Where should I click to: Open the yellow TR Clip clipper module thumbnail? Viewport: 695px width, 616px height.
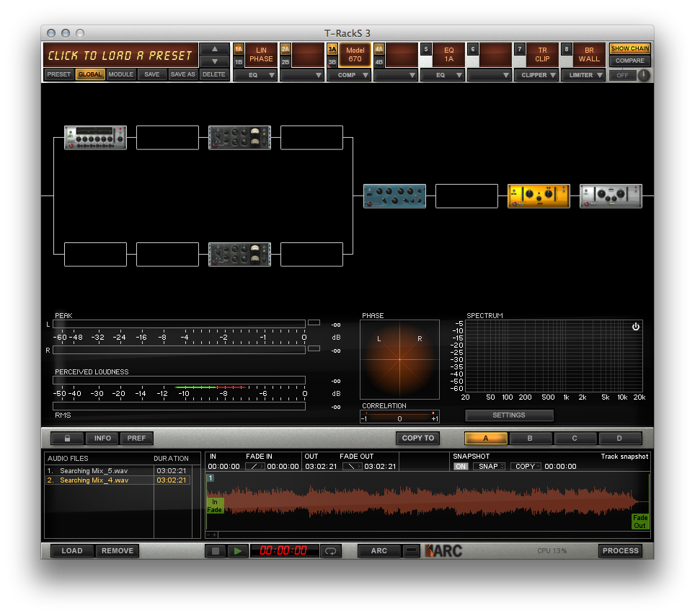539,196
